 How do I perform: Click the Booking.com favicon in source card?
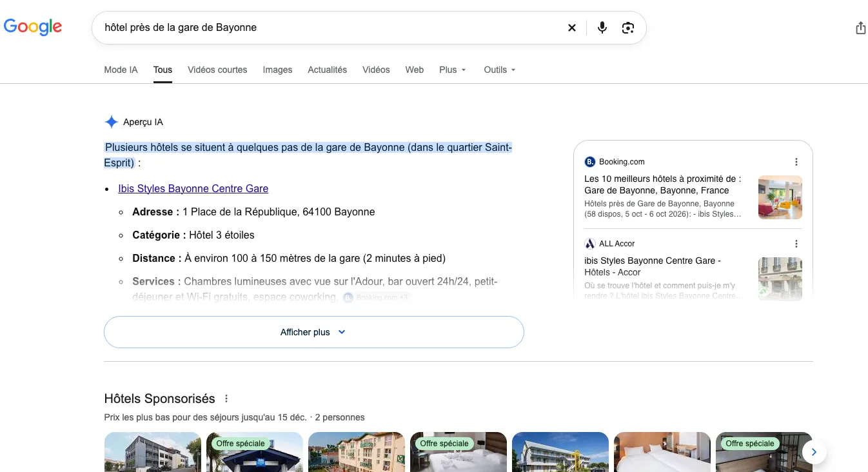[589, 162]
